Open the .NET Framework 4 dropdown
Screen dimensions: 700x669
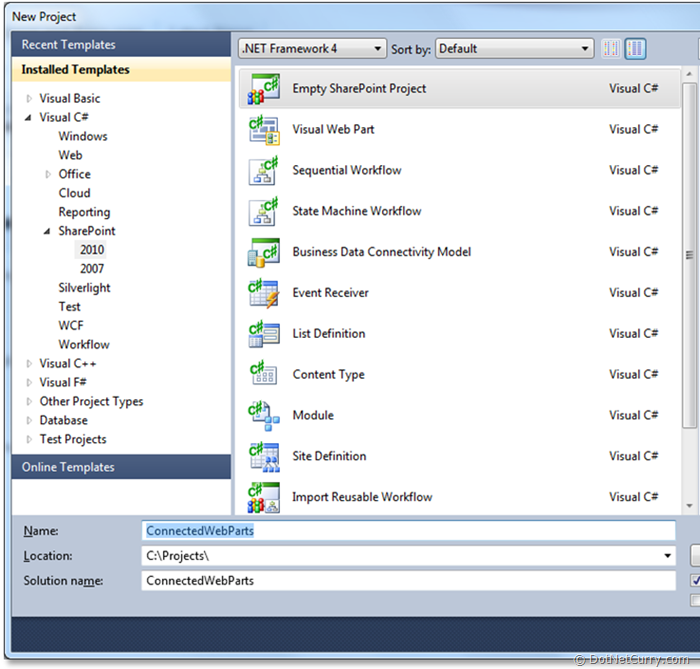312,49
